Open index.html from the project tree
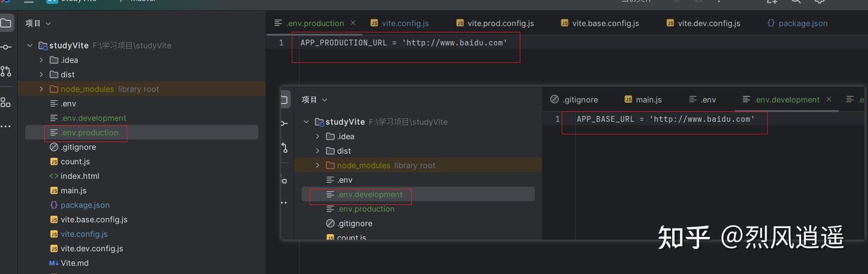 80,176
